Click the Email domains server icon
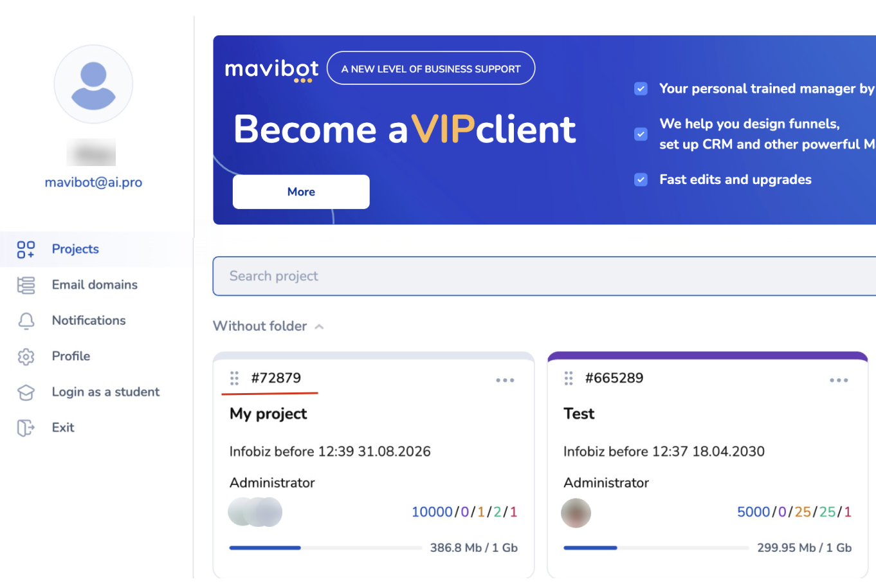876x588 pixels. (x=26, y=285)
